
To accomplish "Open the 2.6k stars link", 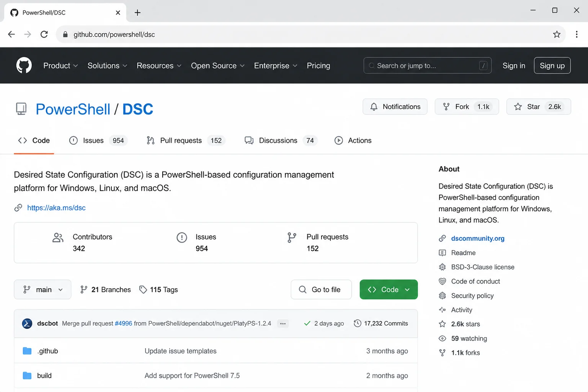I will 465,324.
